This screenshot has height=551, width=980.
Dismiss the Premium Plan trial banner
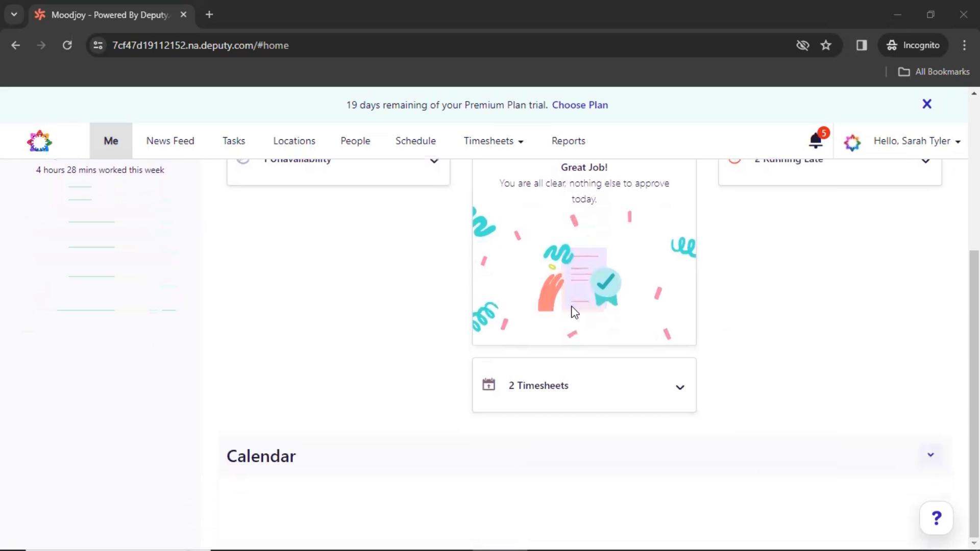point(927,104)
